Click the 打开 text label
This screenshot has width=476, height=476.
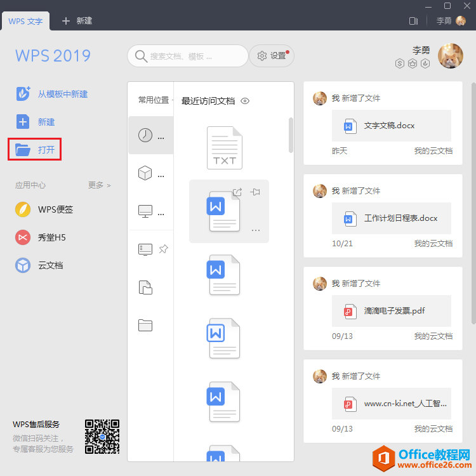[46, 150]
